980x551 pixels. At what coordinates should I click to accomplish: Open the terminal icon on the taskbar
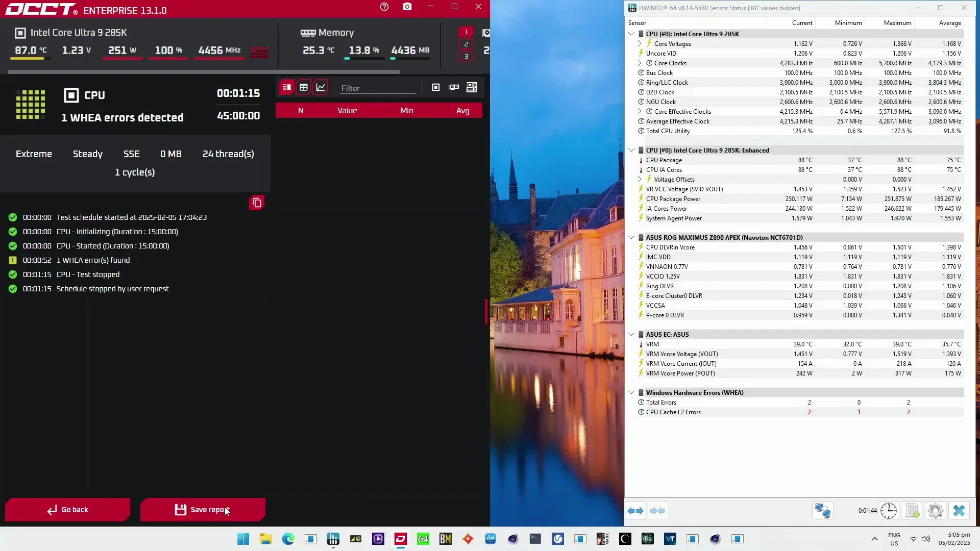(535, 539)
